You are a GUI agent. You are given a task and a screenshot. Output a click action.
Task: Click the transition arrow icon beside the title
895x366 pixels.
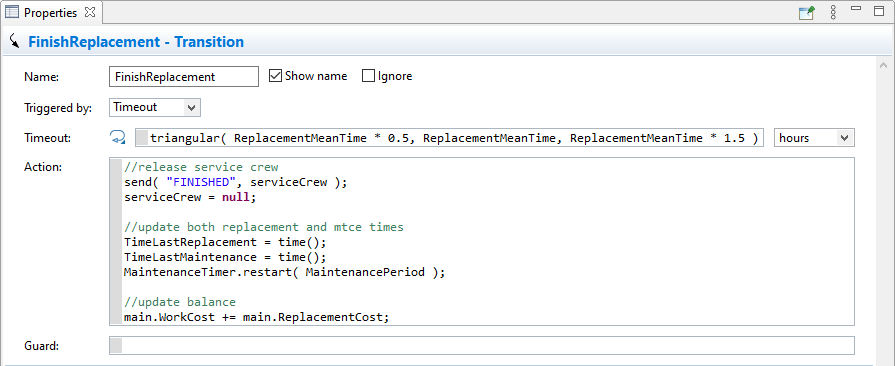tap(14, 41)
